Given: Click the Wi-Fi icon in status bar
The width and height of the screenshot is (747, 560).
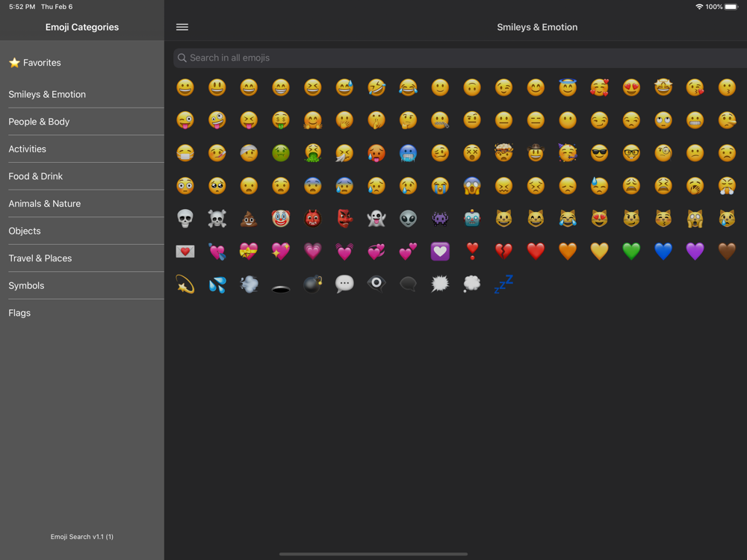Looking at the screenshot, I should tap(699, 7).
